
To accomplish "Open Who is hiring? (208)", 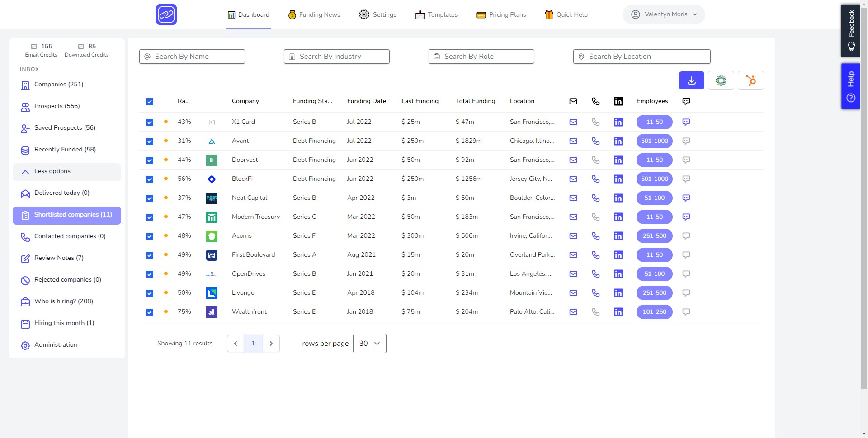I will click(67, 302).
